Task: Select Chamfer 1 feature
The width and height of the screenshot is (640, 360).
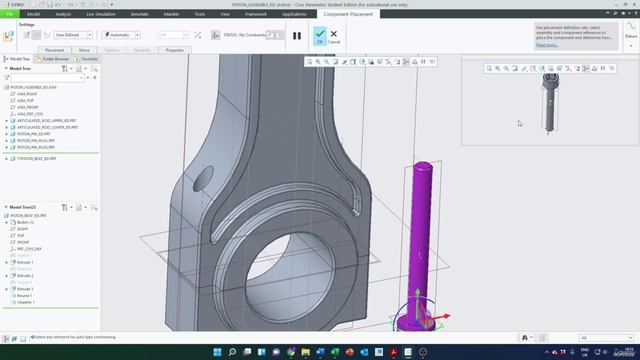Action: (26, 302)
